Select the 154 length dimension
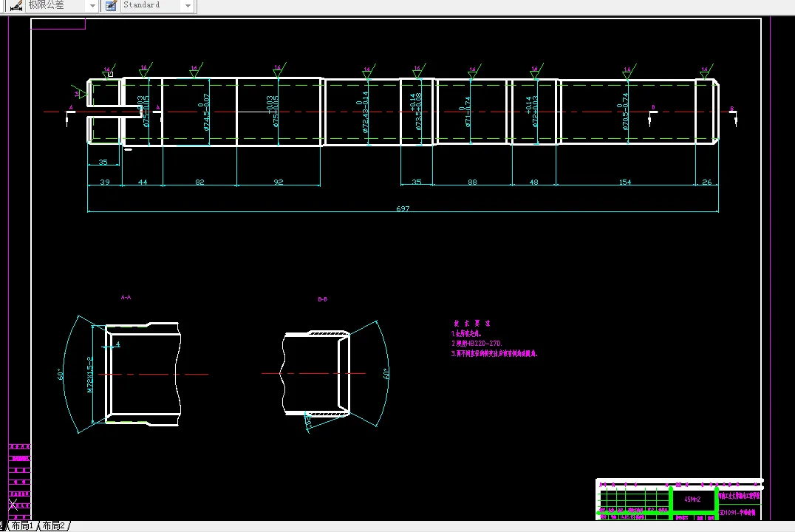 tap(625, 182)
